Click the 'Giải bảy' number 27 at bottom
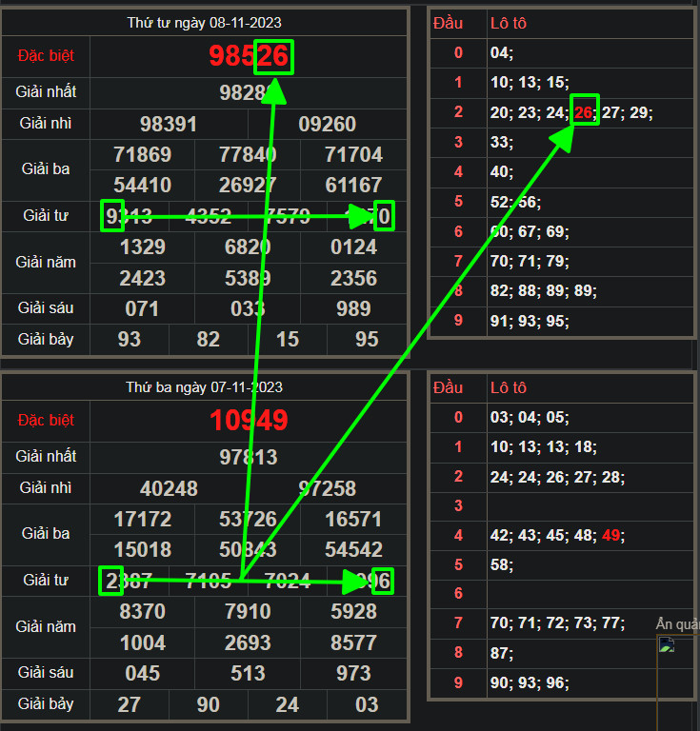The width and height of the screenshot is (700, 731). click(129, 704)
